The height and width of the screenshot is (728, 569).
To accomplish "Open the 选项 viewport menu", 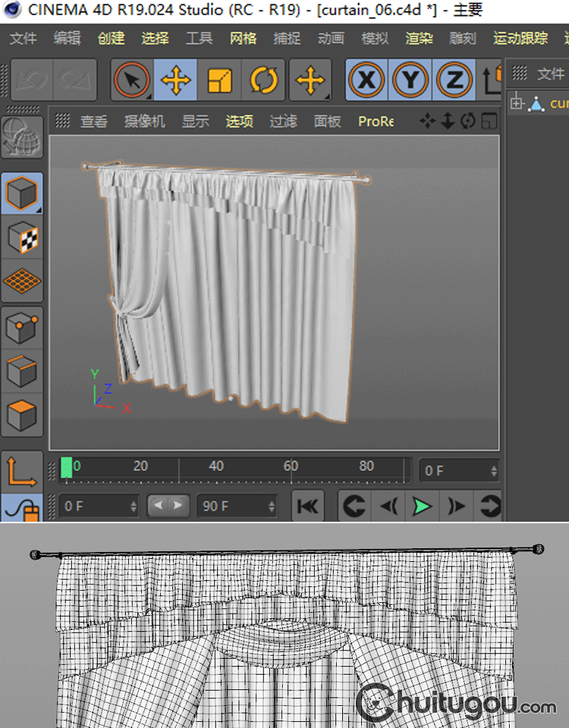I will 239,121.
